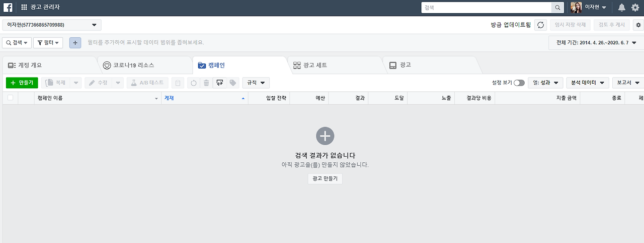Select the header select-all checkbox
Viewport: 644px width, 243px height.
(10, 98)
